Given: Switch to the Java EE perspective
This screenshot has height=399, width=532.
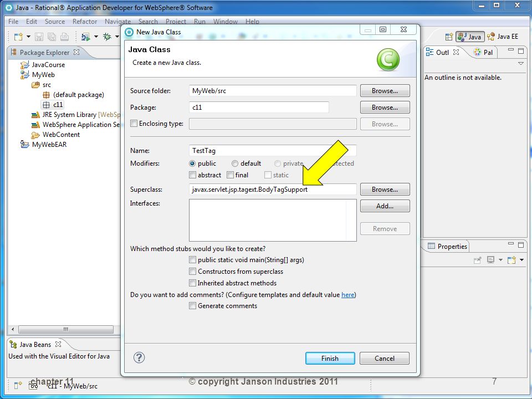Looking at the screenshot, I should (503, 37).
